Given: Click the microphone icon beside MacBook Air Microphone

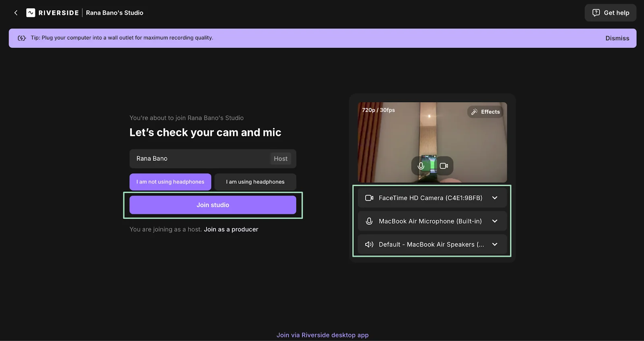Looking at the screenshot, I should point(369,221).
